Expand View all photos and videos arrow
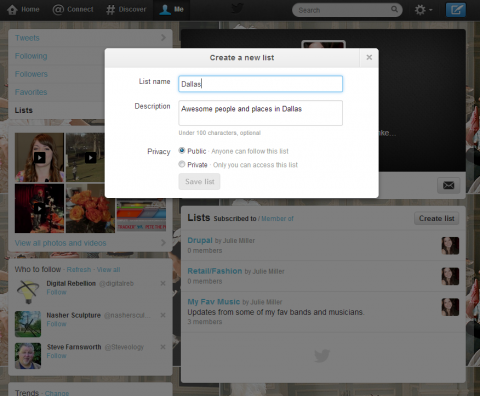The image size is (480, 396). pyautogui.click(x=163, y=243)
